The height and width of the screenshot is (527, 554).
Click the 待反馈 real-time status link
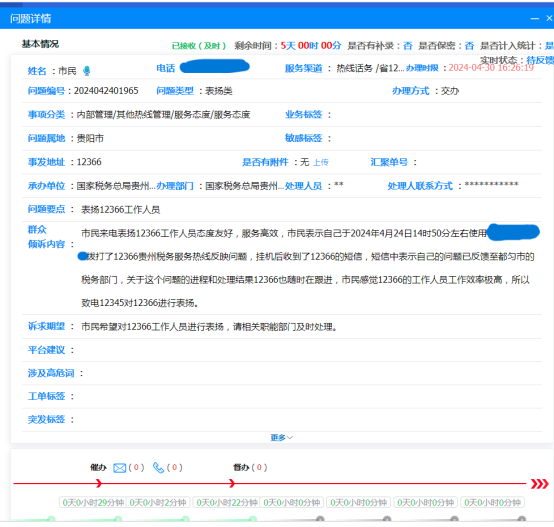pos(540,60)
